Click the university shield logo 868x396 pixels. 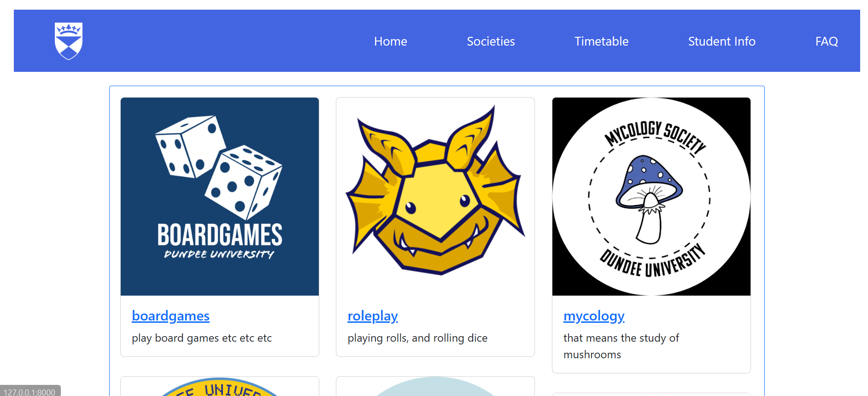point(69,41)
